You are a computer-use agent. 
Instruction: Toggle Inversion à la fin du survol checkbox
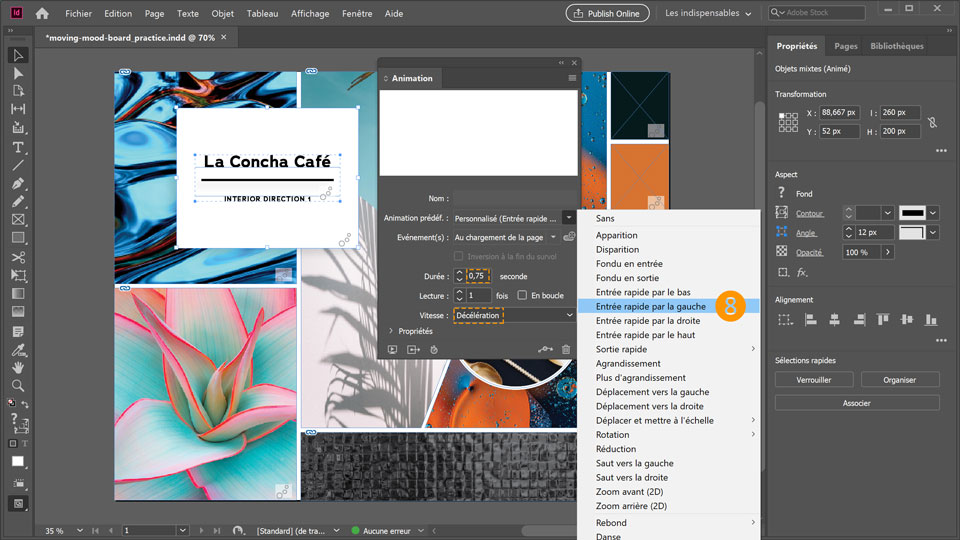[x=459, y=256]
